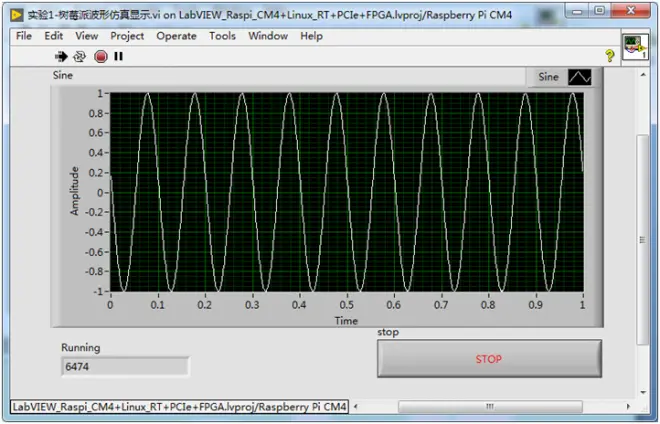Viewport: 660px width, 424px height.
Task: Abort execution with the red stop icon
Action: pyautogui.click(x=101, y=56)
